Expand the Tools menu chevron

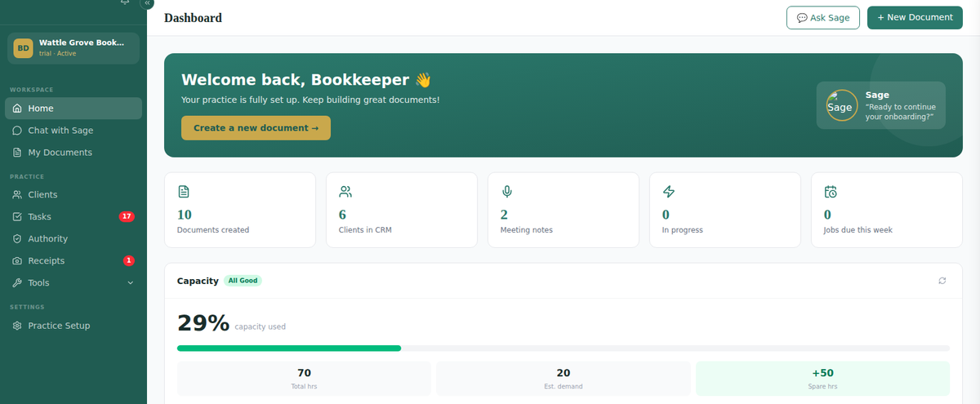(x=131, y=283)
